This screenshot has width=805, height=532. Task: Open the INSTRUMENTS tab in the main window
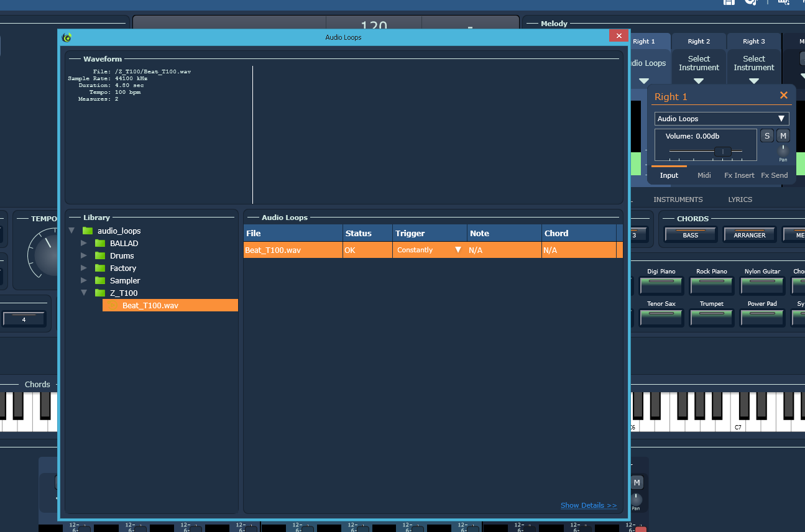678,199
